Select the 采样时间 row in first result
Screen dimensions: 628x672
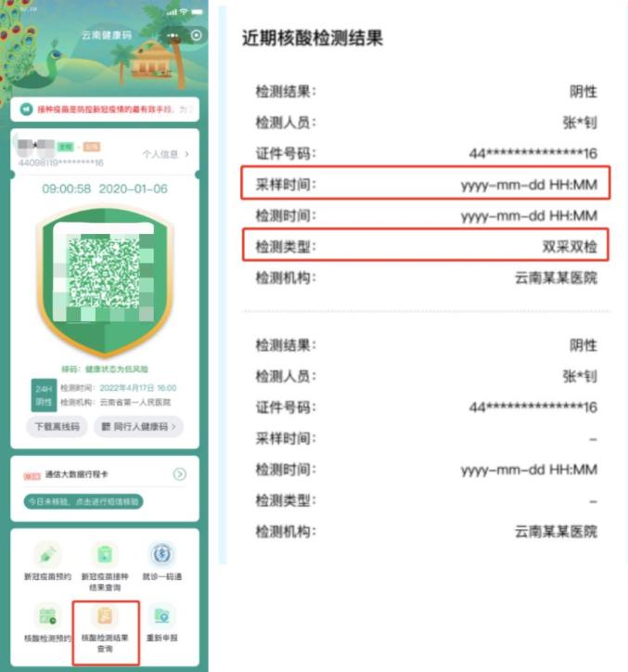pos(426,183)
